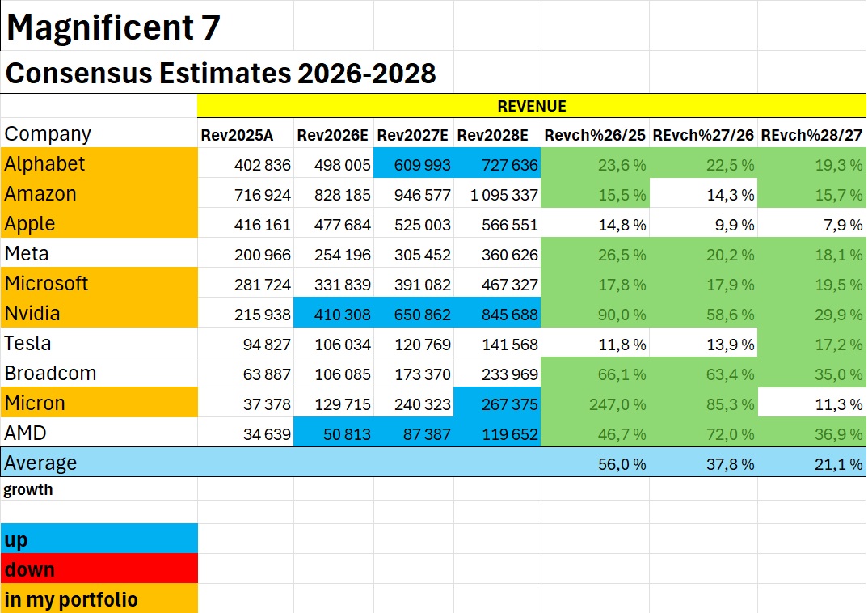Select Broadcom's growth value 35,0 %
This screenshot has height=613, width=868.
click(x=812, y=374)
